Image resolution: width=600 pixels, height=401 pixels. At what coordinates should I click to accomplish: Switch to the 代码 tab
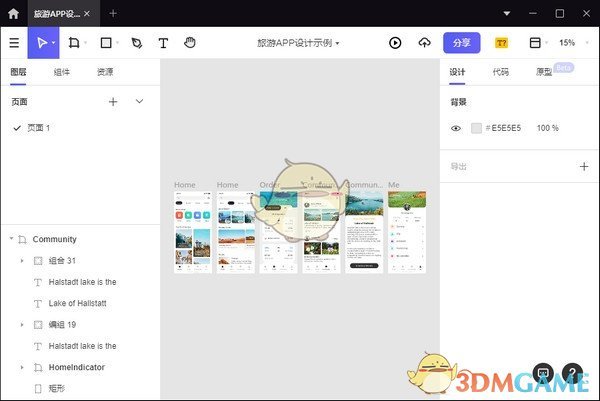500,72
